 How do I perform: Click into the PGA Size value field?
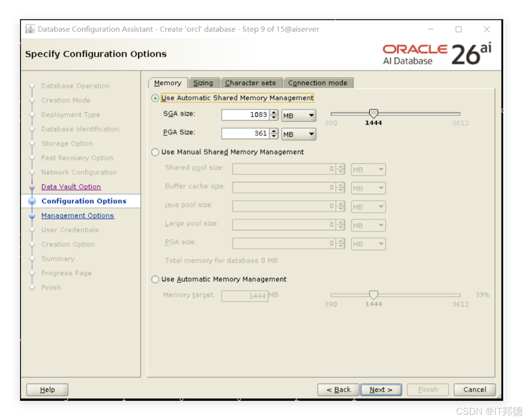(x=245, y=133)
